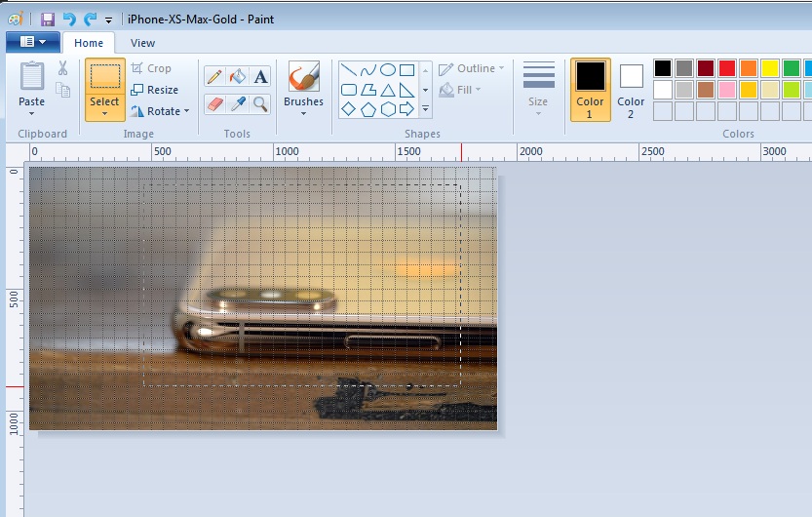
Task: Pick the white color swatch in second row
Action: 663,90
